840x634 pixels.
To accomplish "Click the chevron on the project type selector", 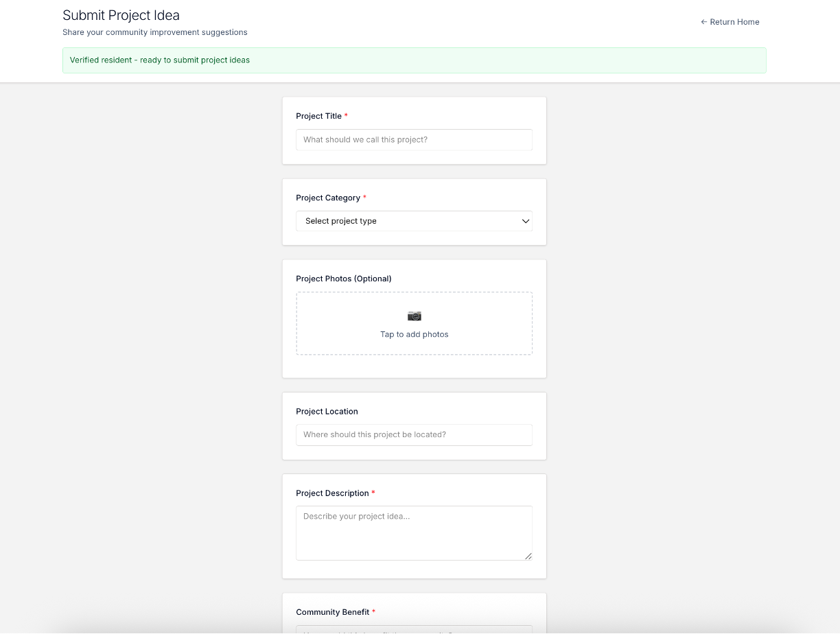I will 526,221.
